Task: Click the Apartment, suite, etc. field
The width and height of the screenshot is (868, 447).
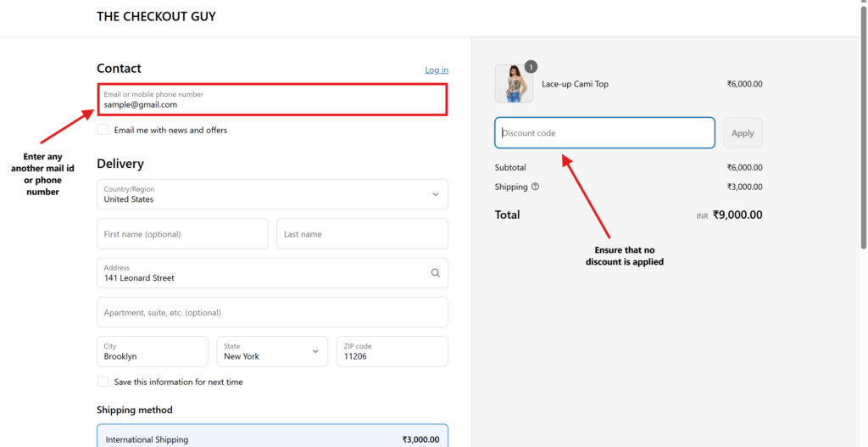Action: [272, 312]
